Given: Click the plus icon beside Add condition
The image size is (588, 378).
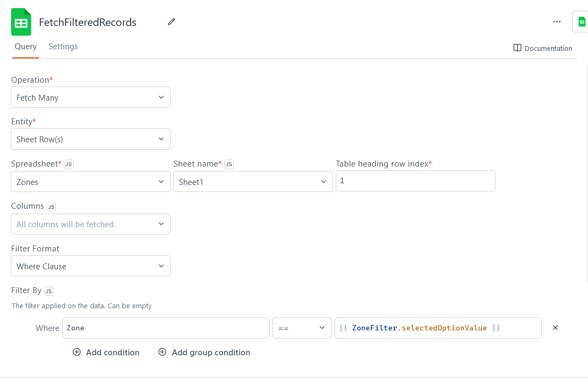Looking at the screenshot, I should [77, 352].
